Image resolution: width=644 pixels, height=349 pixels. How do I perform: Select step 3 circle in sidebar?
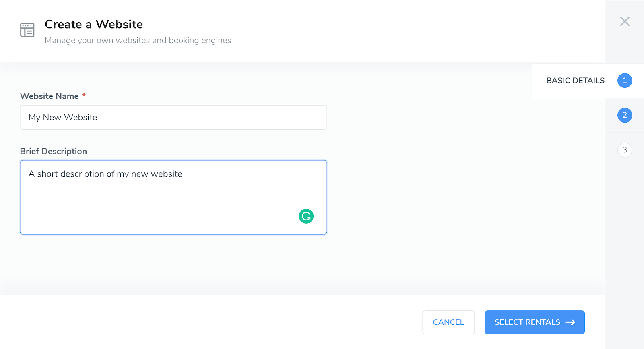pyautogui.click(x=625, y=150)
